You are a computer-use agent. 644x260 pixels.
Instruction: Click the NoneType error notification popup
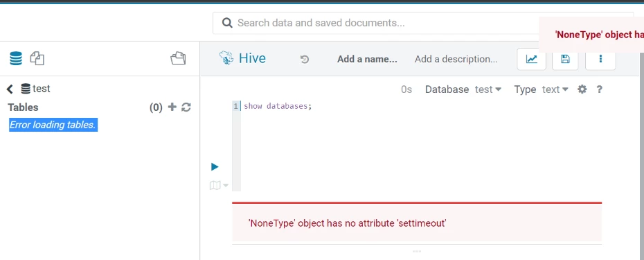click(x=591, y=35)
